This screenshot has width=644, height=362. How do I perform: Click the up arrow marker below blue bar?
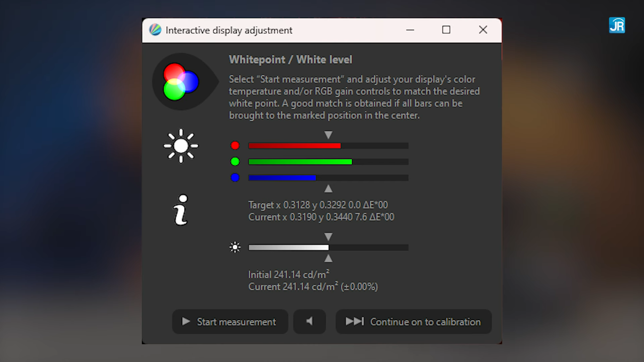click(x=328, y=189)
